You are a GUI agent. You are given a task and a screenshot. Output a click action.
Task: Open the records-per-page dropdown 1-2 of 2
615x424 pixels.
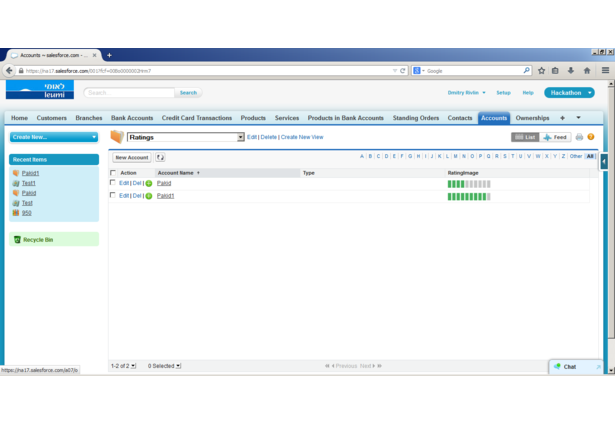tap(123, 366)
